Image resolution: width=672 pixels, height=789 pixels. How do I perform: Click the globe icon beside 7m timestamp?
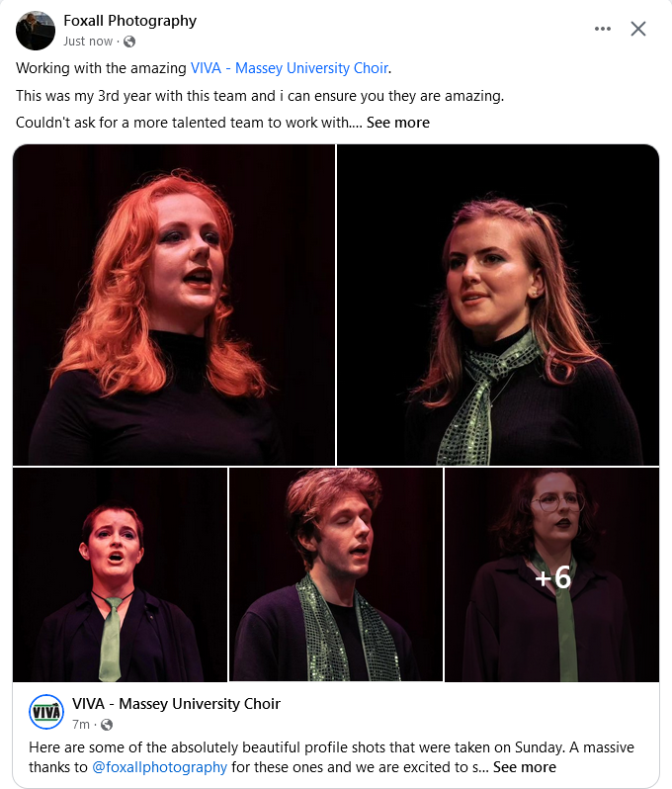(107, 725)
